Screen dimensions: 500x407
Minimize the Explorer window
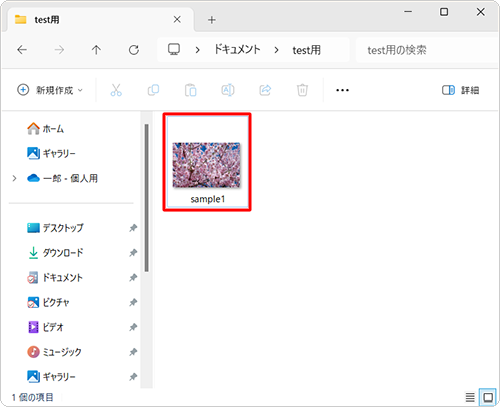point(408,12)
